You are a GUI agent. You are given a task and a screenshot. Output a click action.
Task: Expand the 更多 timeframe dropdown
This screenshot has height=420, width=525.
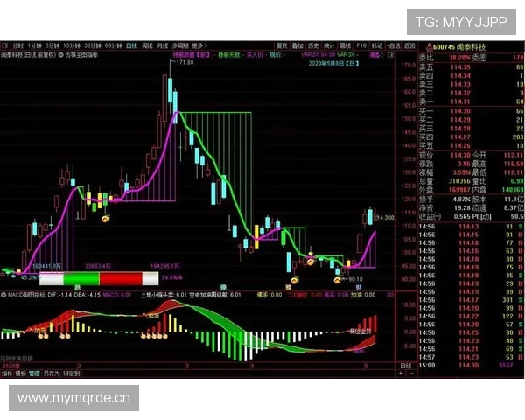coord(199,45)
